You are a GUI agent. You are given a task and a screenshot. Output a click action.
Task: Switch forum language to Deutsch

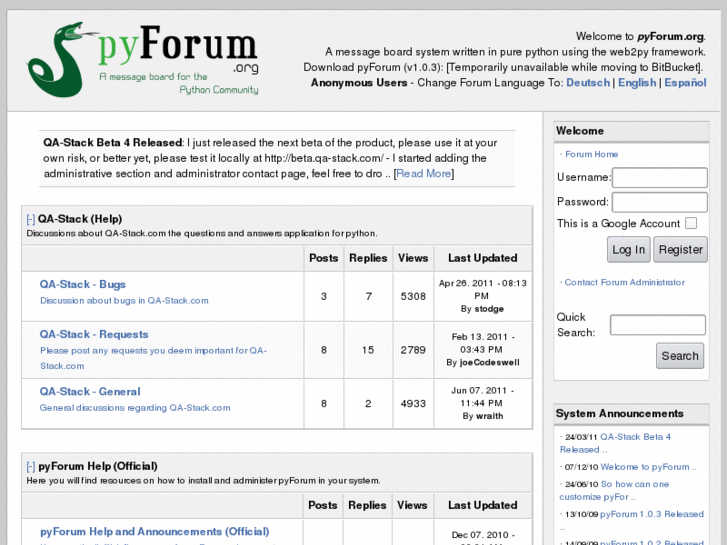coord(588,83)
